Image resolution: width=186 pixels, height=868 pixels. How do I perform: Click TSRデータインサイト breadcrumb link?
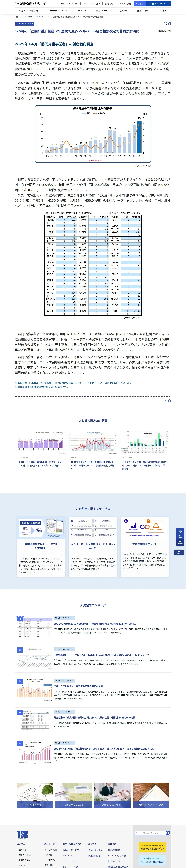35,17
